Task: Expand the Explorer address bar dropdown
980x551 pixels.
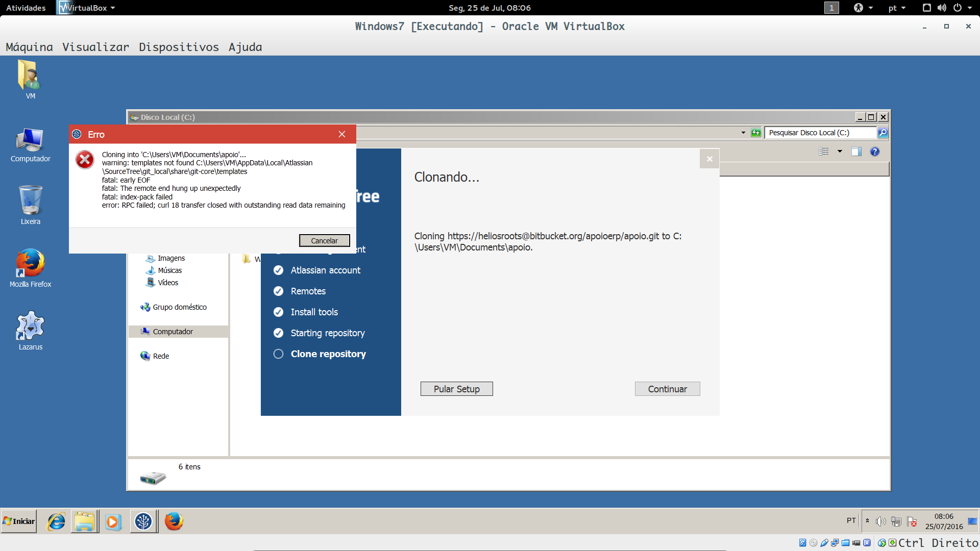Action: [x=743, y=133]
